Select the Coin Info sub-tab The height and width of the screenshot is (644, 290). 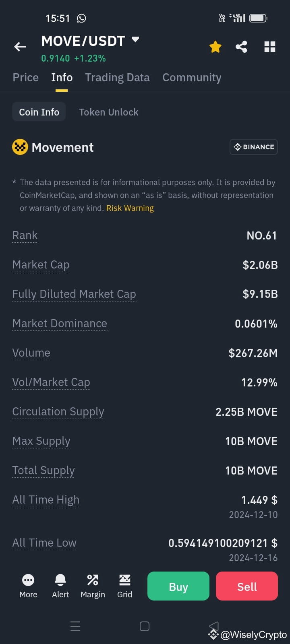tap(39, 112)
